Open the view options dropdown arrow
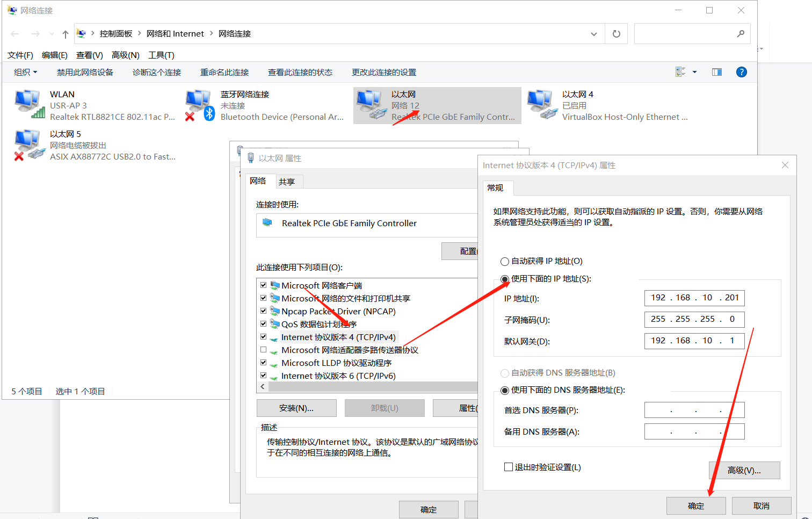The image size is (812, 519). 694,72
